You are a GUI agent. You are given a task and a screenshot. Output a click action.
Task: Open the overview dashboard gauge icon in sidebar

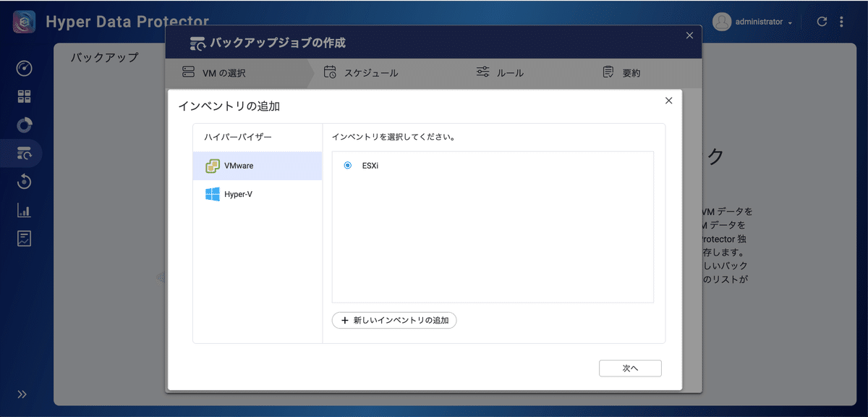point(25,69)
